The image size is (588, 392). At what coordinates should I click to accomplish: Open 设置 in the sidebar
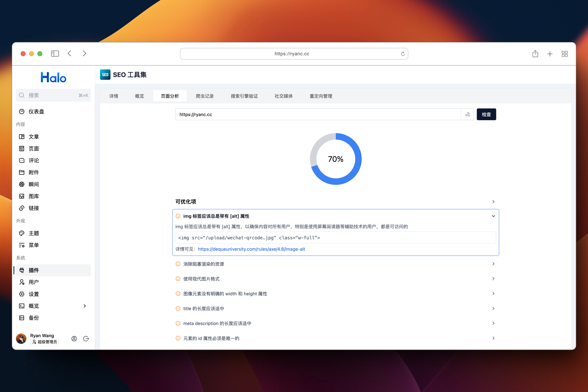pos(53,294)
